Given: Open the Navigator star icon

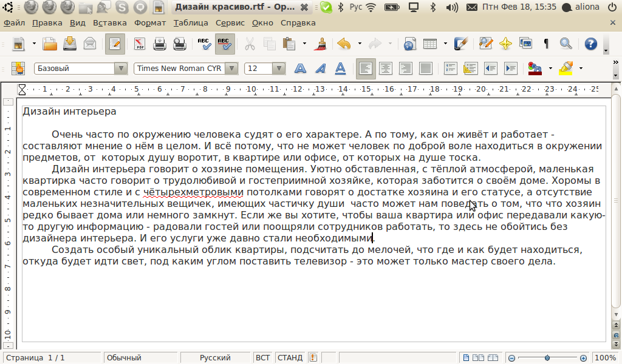Looking at the screenshot, I should click(x=505, y=44).
